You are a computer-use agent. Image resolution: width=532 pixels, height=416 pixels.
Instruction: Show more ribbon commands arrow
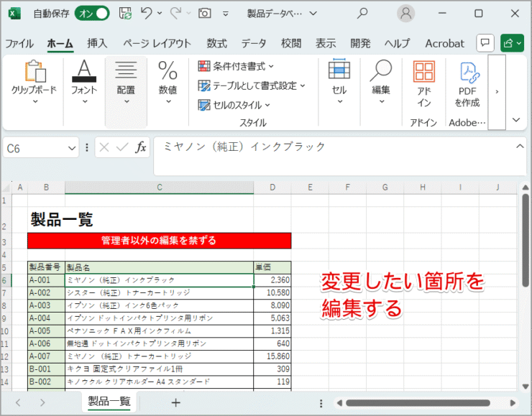(x=497, y=92)
